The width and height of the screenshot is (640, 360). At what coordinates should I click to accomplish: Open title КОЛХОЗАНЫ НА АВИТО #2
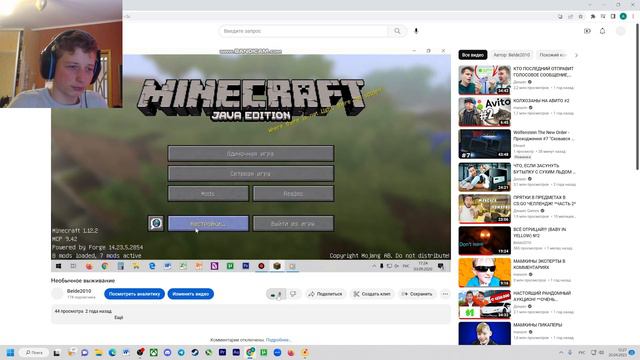(541, 100)
